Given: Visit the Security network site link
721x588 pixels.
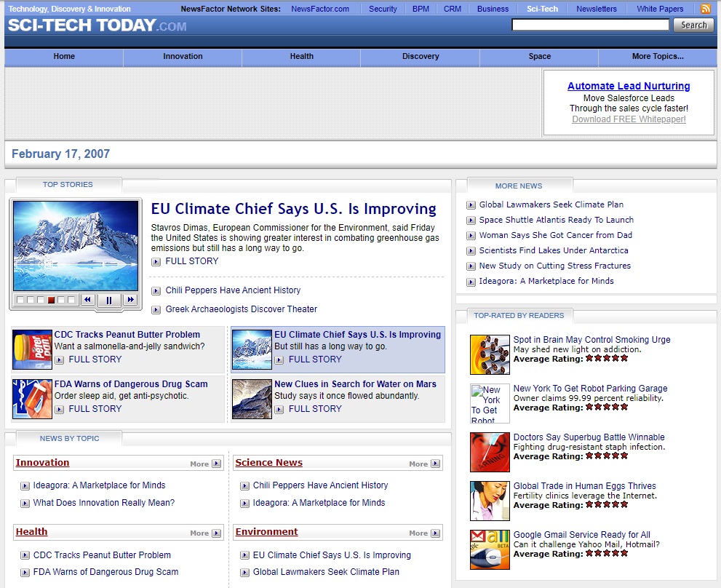Looking at the screenshot, I should (x=383, y=9).
